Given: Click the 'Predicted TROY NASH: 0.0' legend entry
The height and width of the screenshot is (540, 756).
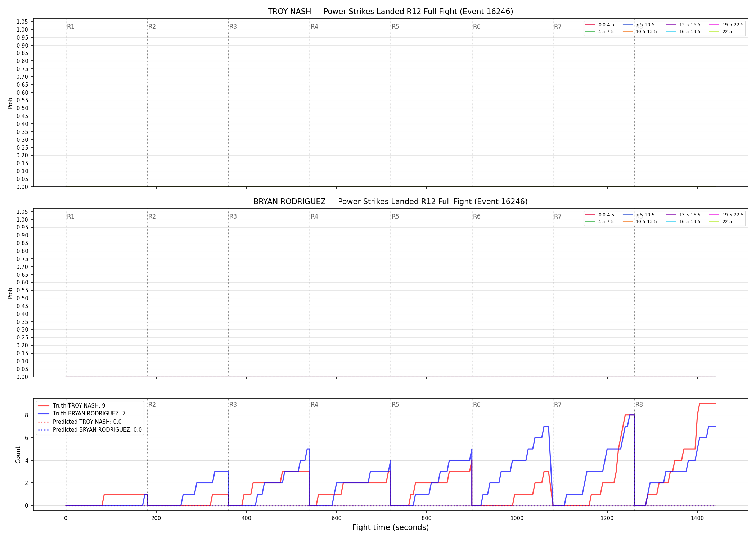Looking at the screenshot, I should point(80,422).
